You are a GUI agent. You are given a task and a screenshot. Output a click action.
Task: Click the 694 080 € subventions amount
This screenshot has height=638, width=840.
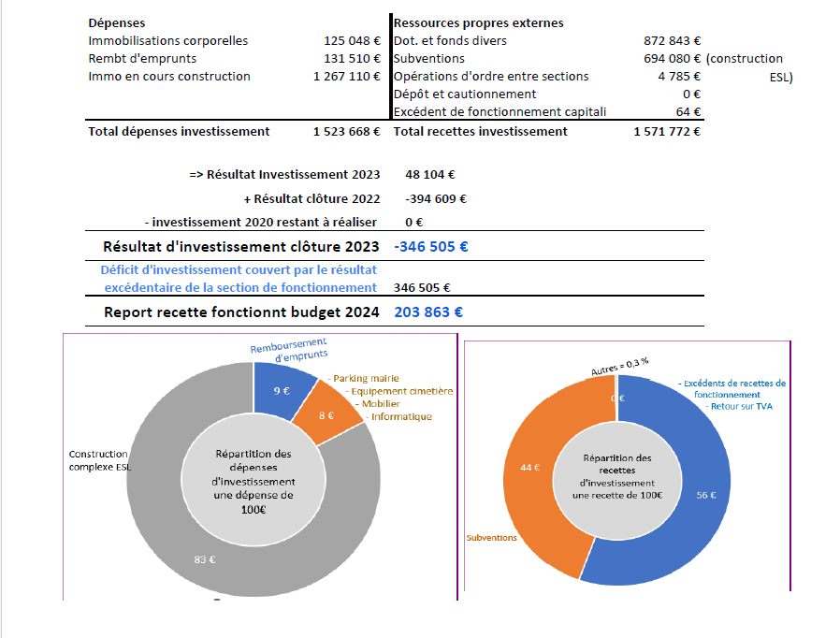(x=673, y=58)
